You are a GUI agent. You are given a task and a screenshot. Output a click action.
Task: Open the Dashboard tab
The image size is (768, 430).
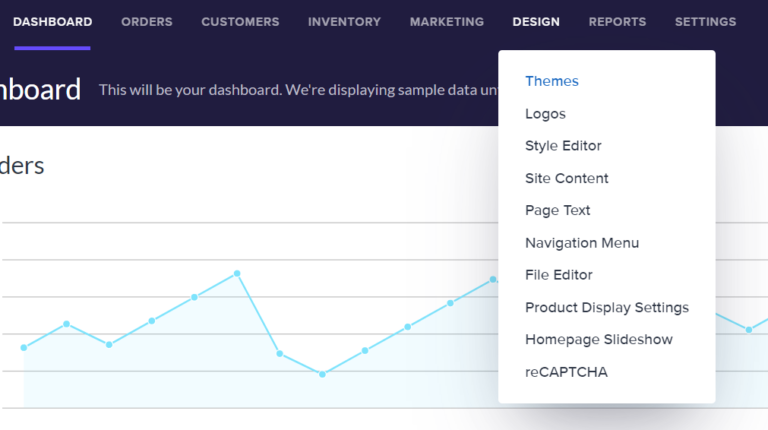pyautogui.click(x=52, y=22)
